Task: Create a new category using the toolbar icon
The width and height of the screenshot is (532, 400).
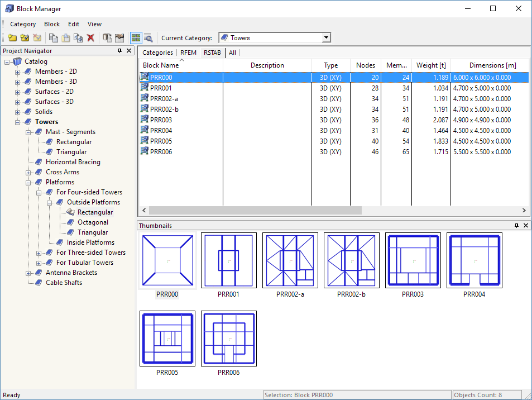Action: [x=12, y=37]
